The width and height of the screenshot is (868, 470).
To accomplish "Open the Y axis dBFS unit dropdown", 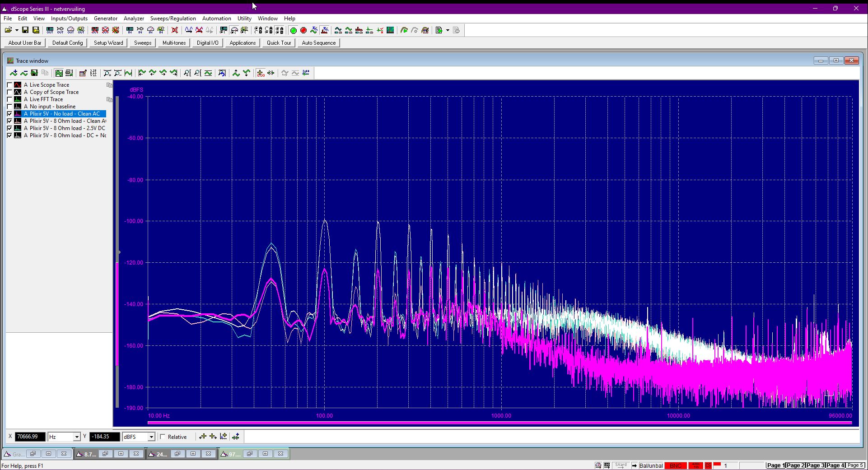I will pyautogui.click(x=151, y=437).
